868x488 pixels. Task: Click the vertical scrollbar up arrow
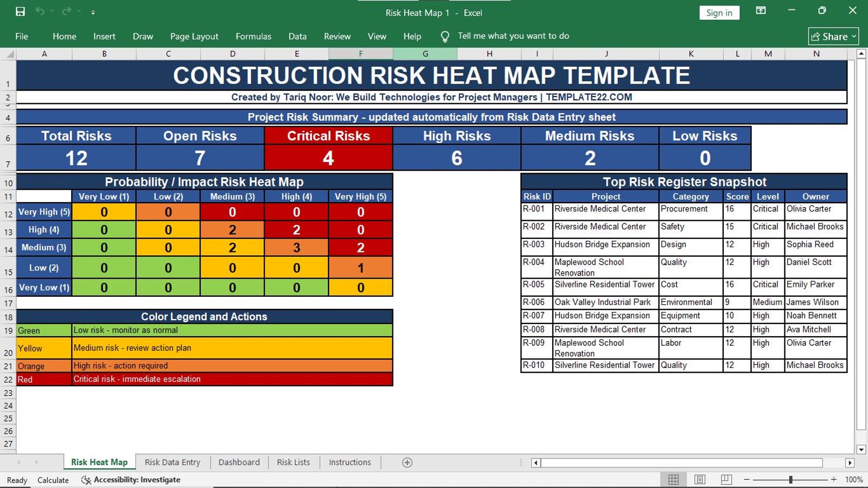[x=861, y=54]
